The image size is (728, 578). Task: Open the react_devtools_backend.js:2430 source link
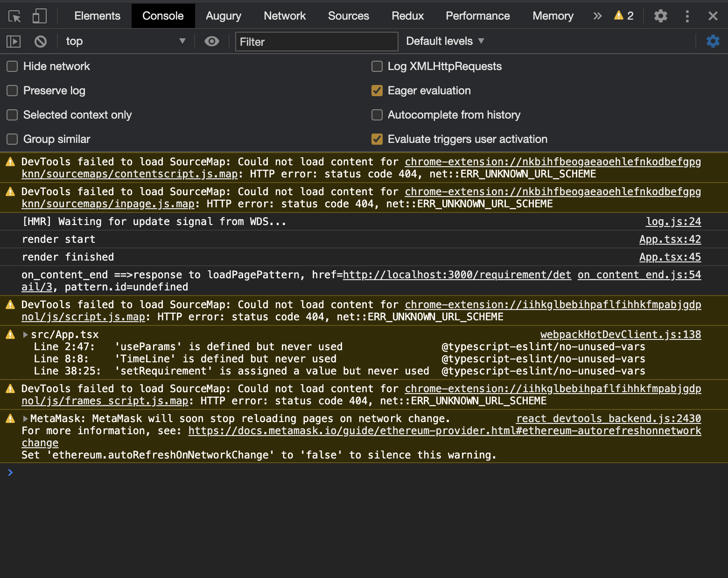coord(609,419)
